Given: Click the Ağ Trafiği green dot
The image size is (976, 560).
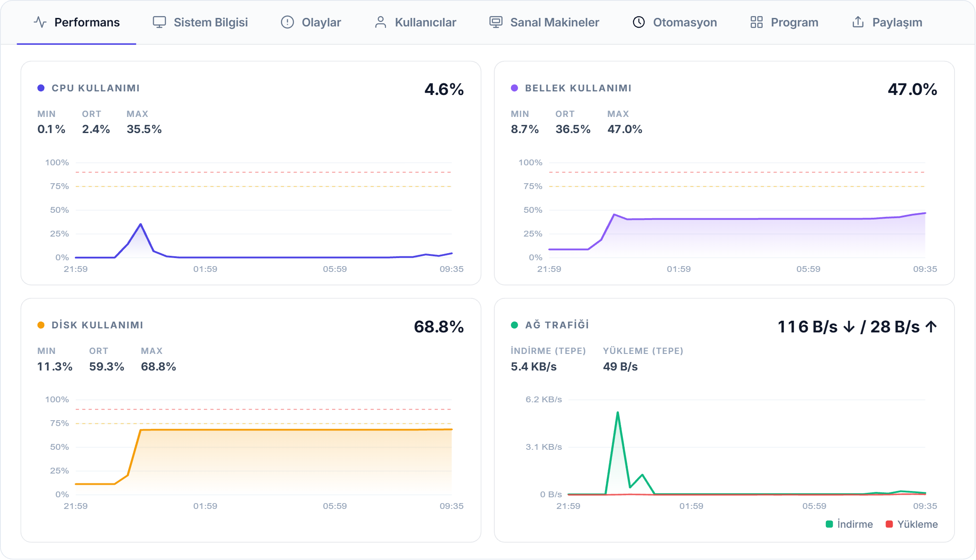Looking at the screenshot, I should [x=514, y=325].
